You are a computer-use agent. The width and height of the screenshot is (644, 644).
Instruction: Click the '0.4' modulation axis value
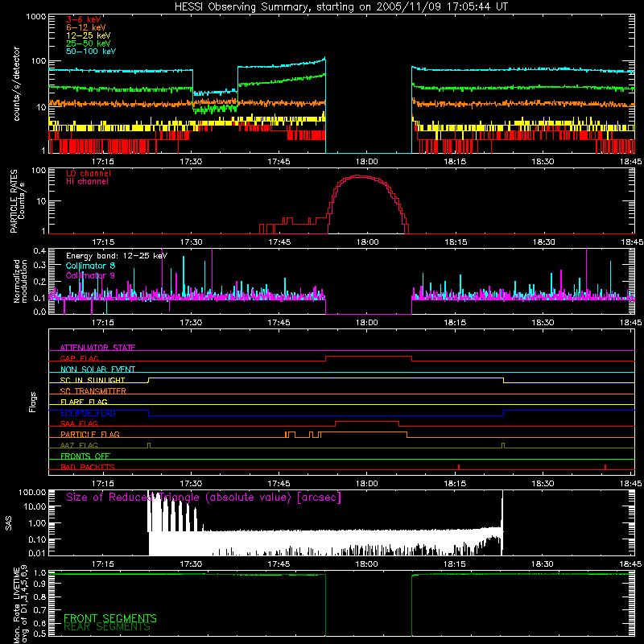[x=39, y=251]
